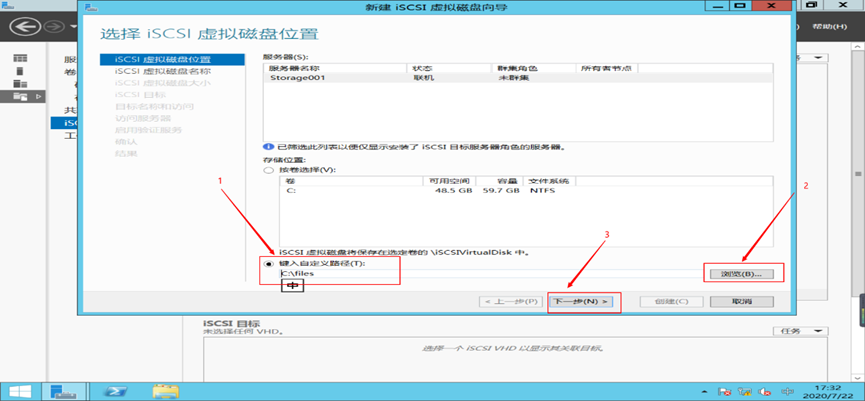Viewport: 865px width, 401px height.
Task: Click the muted volume tray icon
Action: tap(764, 391)
